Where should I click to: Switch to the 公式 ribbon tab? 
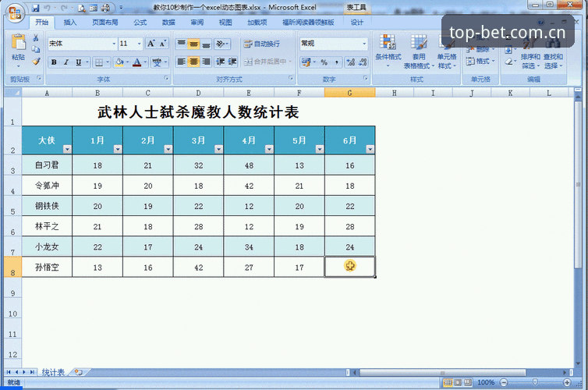[x=140, y=23]
